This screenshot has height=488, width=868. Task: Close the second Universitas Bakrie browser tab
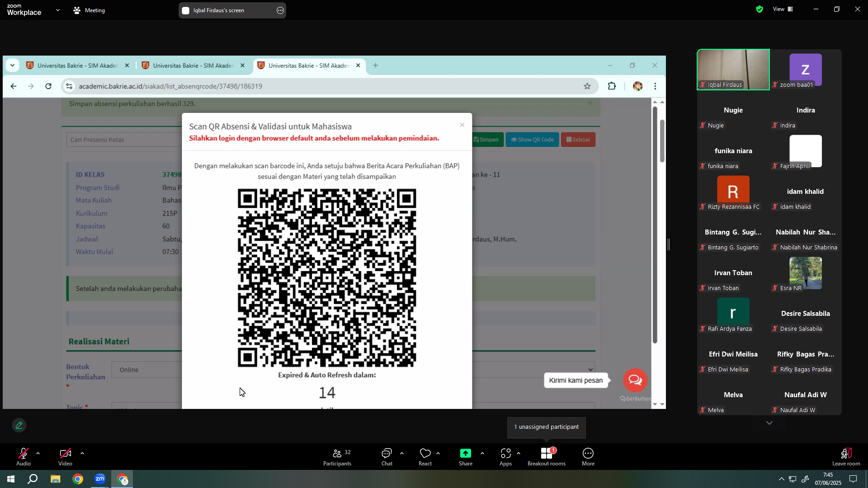(243, 66)
